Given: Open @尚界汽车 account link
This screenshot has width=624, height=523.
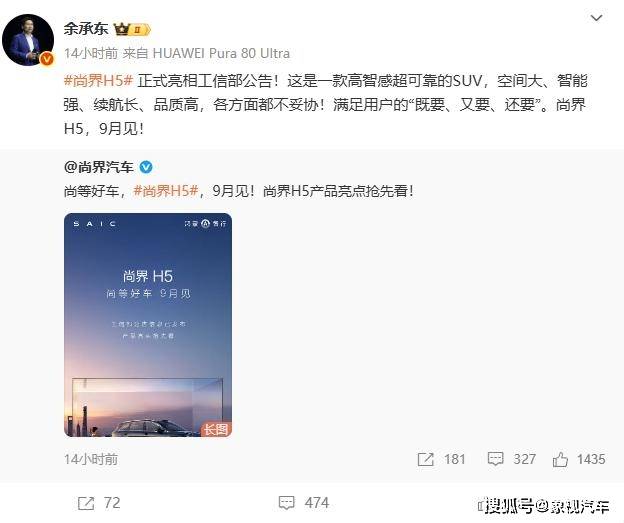Looking at the screenshot, I should coord(99,167).
